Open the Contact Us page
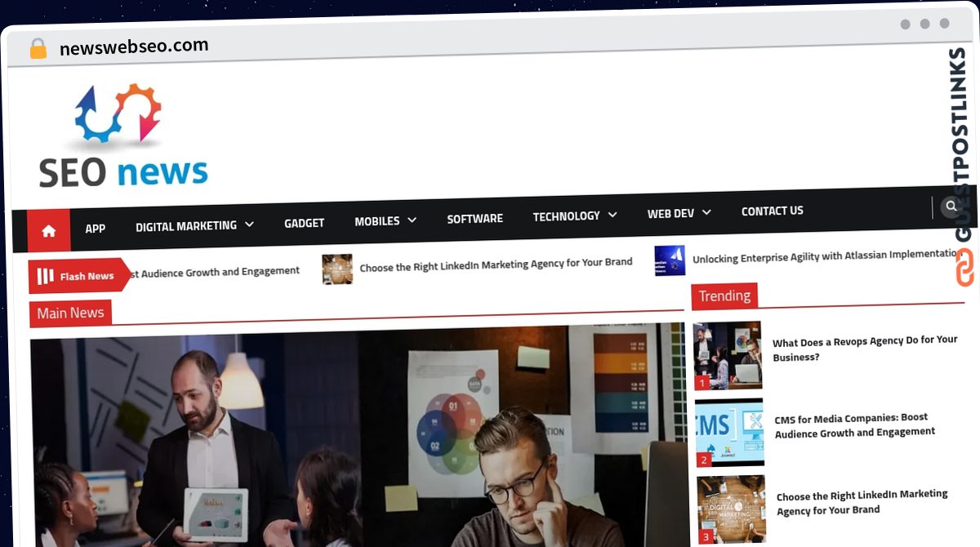This screenshot has width=980, height=547. click(773, 211)
